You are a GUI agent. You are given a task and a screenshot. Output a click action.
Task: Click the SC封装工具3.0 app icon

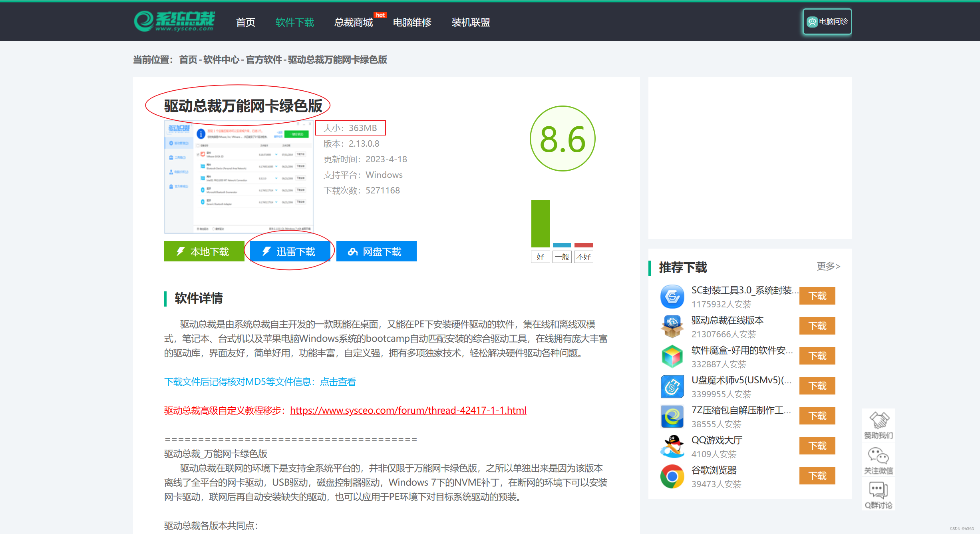[672, 297]
